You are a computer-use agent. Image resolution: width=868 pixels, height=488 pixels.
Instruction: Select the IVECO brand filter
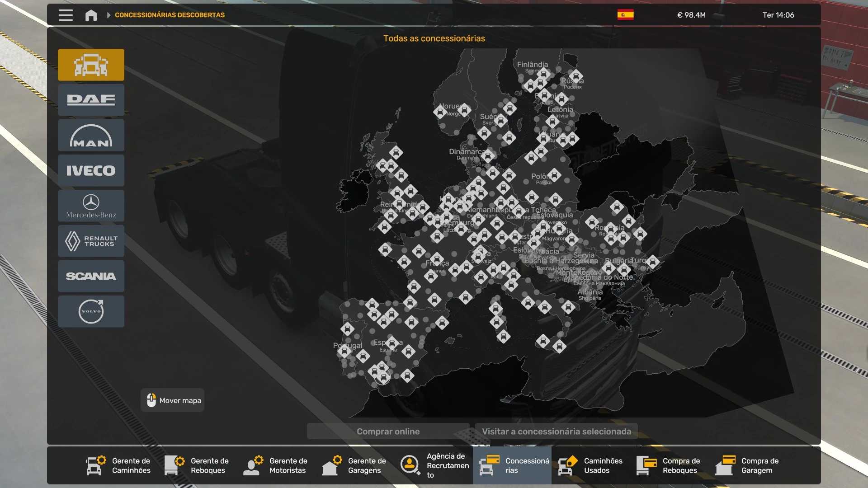[x=91, y=170]
